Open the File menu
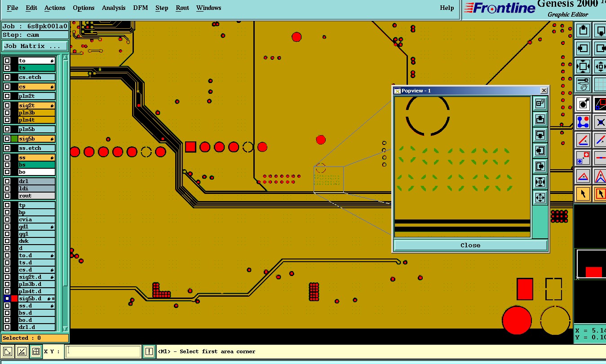This screenshot has height=364, width=606. (13, 8)
